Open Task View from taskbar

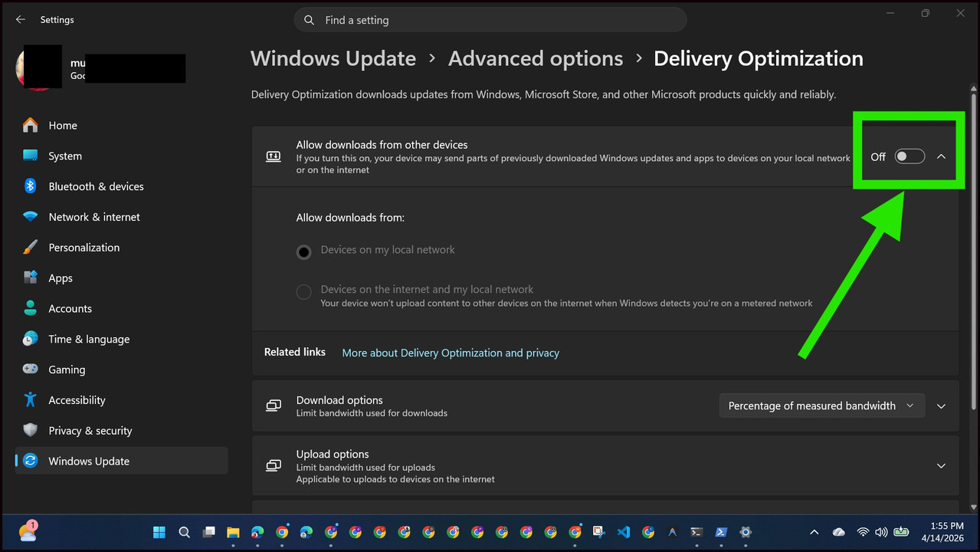[208, 532]
